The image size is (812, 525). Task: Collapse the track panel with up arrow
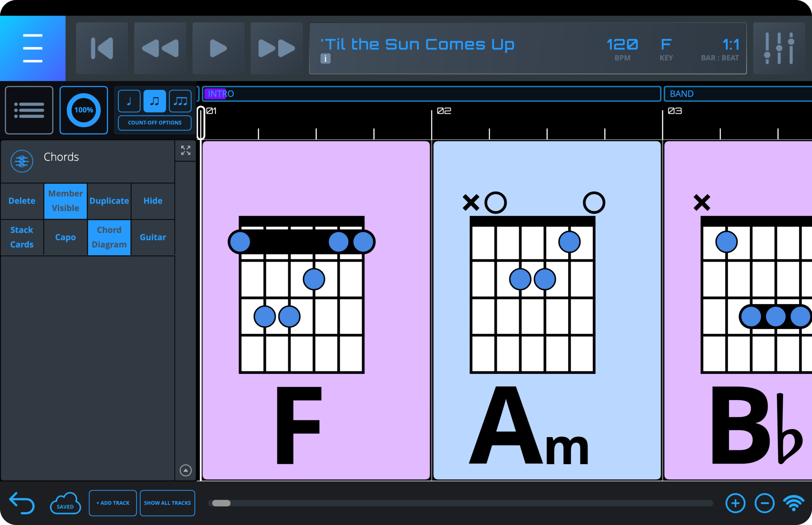pos(186,470)
